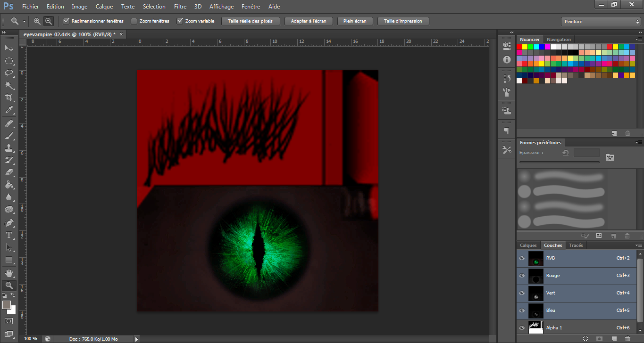Select the Type tool
The width and height of the screenshot is (644, 343).
pos(8,235)
